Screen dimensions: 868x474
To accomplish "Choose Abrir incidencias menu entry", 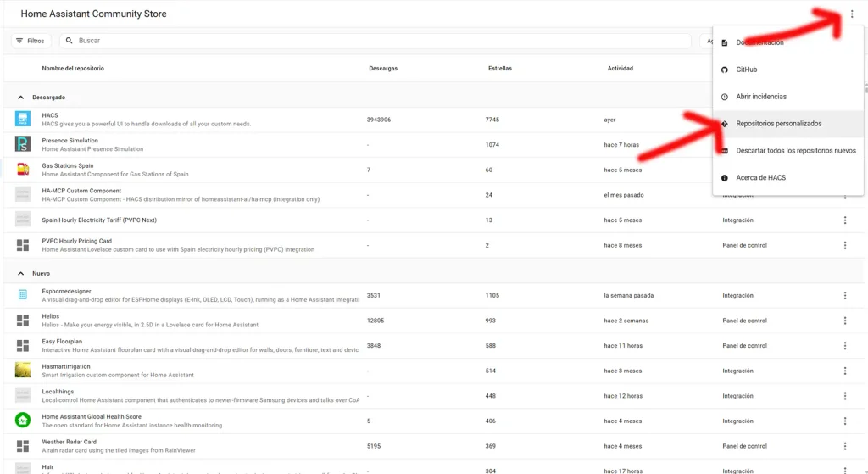I will tap(788, 97).
